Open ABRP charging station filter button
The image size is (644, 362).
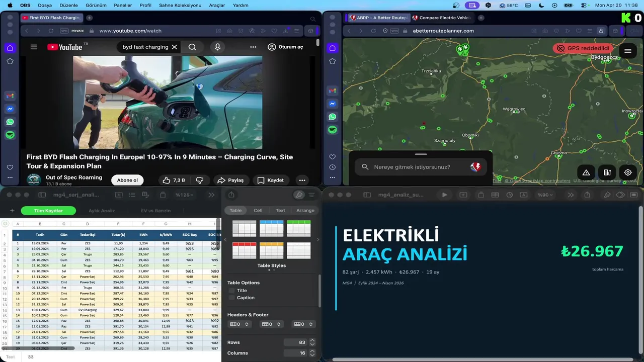[607, 172]
